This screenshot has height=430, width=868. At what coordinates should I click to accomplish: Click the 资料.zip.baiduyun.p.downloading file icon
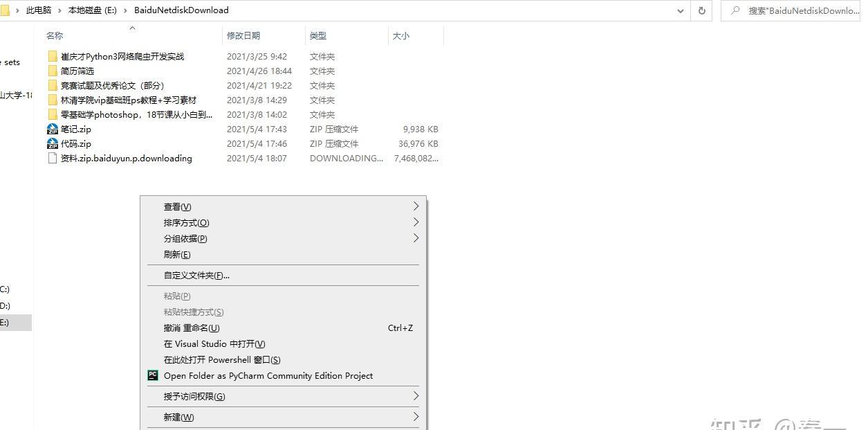tap(52, 158)
